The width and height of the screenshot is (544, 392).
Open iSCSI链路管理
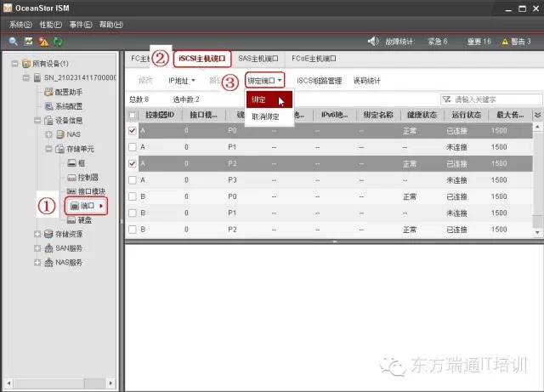pos(320,81)
